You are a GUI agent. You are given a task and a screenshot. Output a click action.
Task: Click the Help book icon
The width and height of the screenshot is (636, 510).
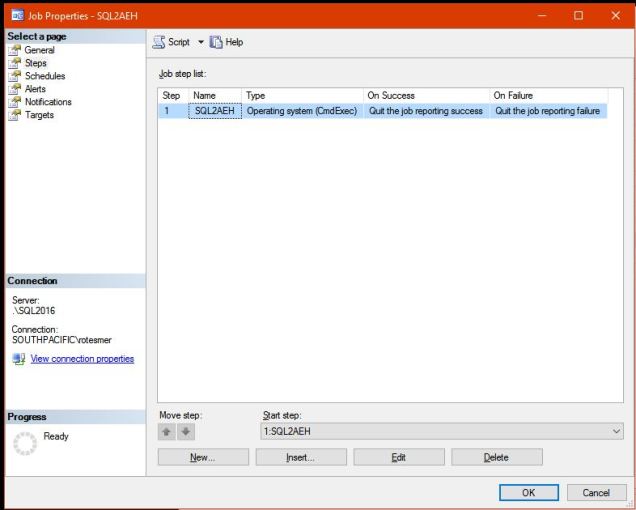pyautogui.click(x=216, y=42)
